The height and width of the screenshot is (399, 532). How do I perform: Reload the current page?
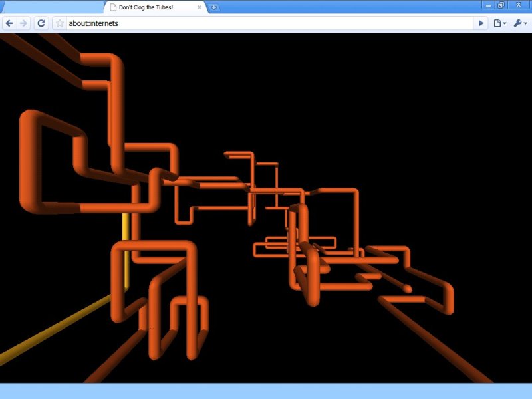(41, 23)
